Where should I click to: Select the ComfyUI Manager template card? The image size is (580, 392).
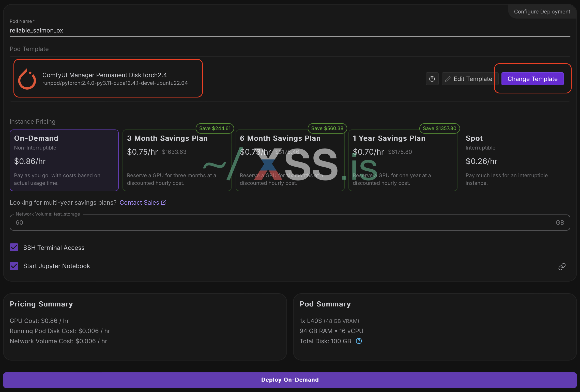pyautogui.click(x=108, y=78)
